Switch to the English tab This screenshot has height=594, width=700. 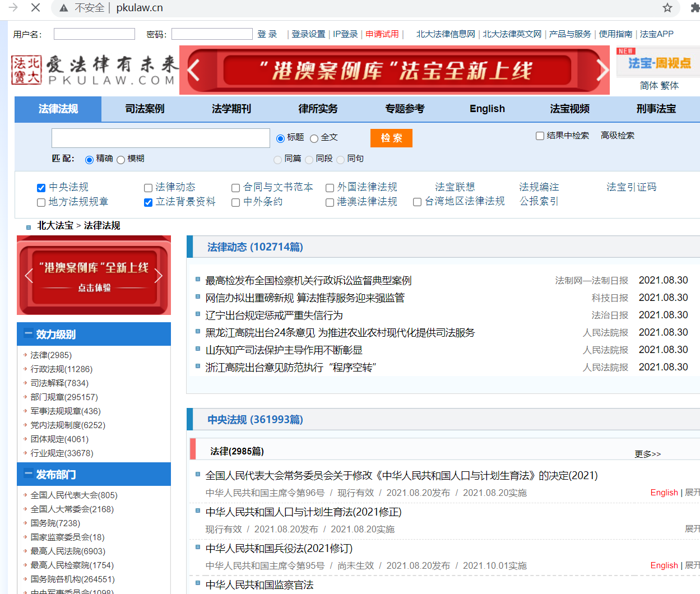click(x=487, y=109)
